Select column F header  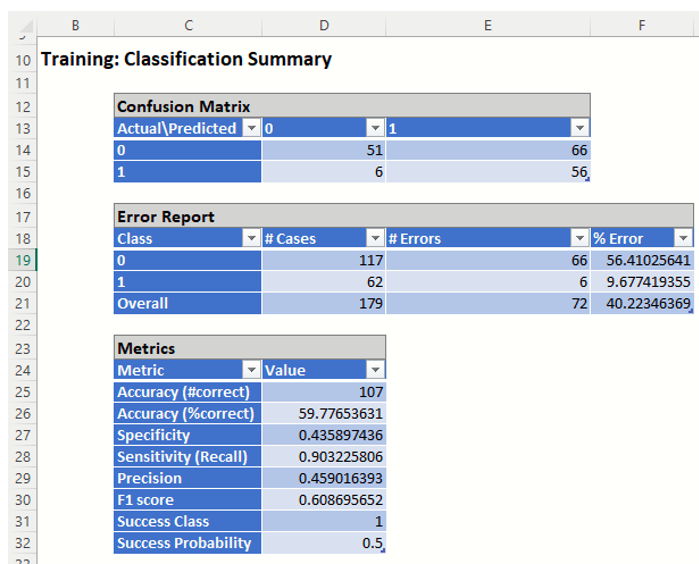tap(641, 25)
